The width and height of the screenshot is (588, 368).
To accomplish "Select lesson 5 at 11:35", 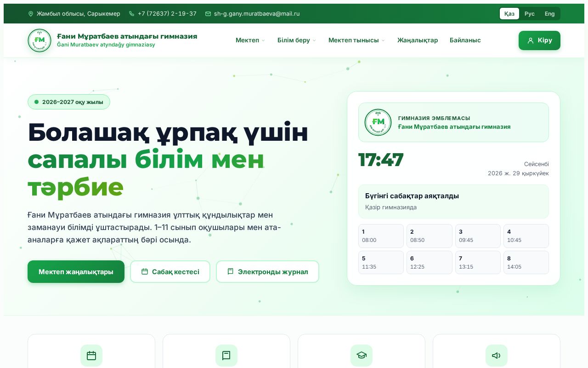I will coord(381,262).
